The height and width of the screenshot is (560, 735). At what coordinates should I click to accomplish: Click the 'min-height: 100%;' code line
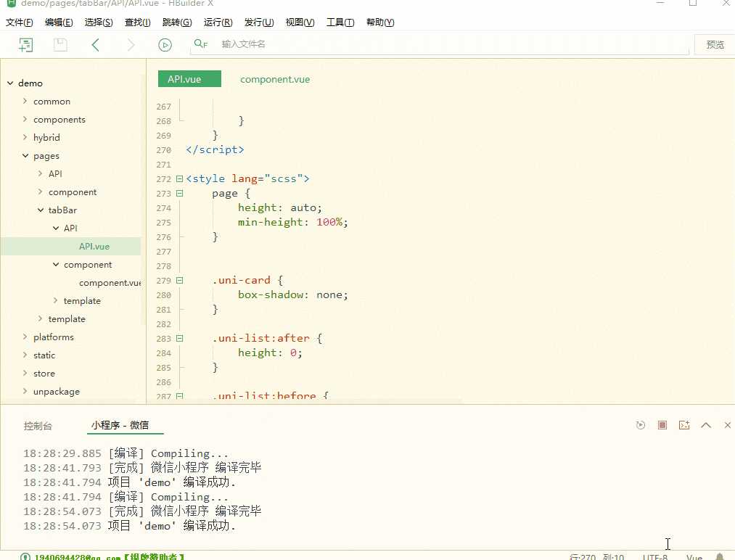coord(293,222)
